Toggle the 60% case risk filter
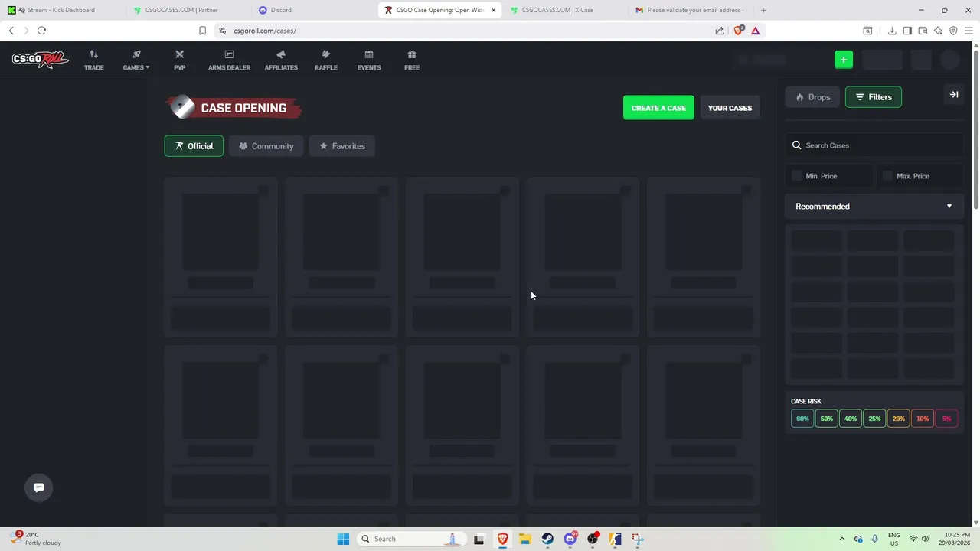The height and width of the screenshot is (551, 980). point(802,419)
